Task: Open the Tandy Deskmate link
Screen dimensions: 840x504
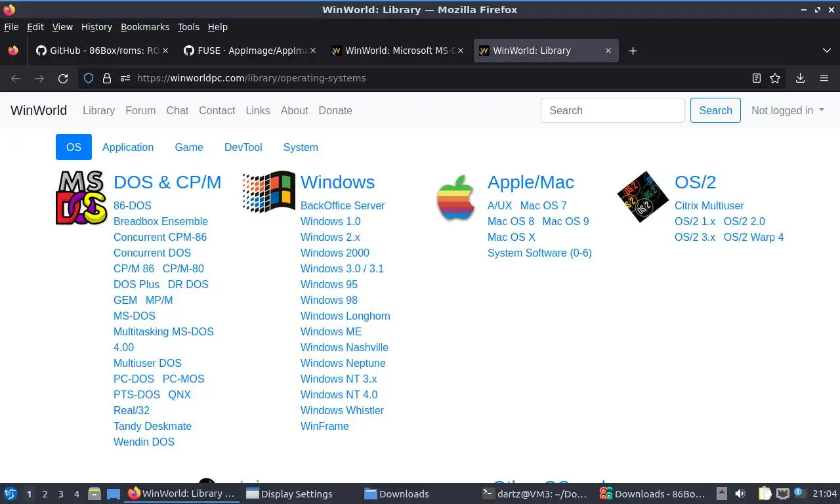Action: (152, 426)
